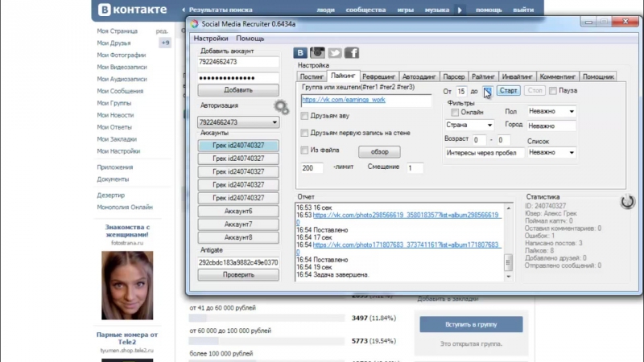Viewport: 644px width, 362px height.
Task: Click the statistics refresh icon
Action: 627,201
